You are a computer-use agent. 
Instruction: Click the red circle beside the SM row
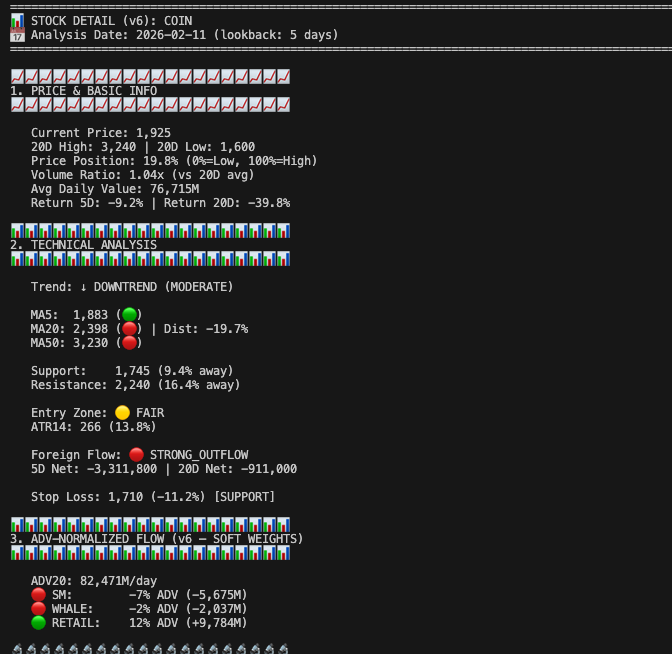(x=38, y=594)
